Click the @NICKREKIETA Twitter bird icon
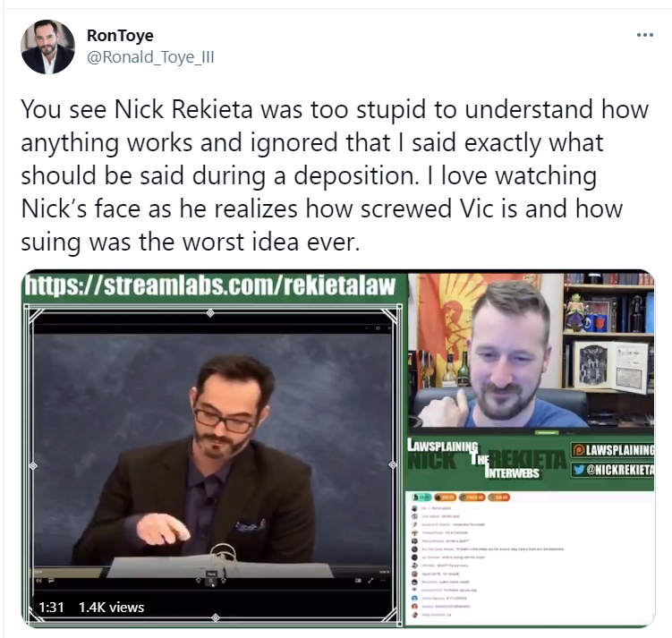The width and height of the screenshot is (672, 638). click(x=579, y=470)
